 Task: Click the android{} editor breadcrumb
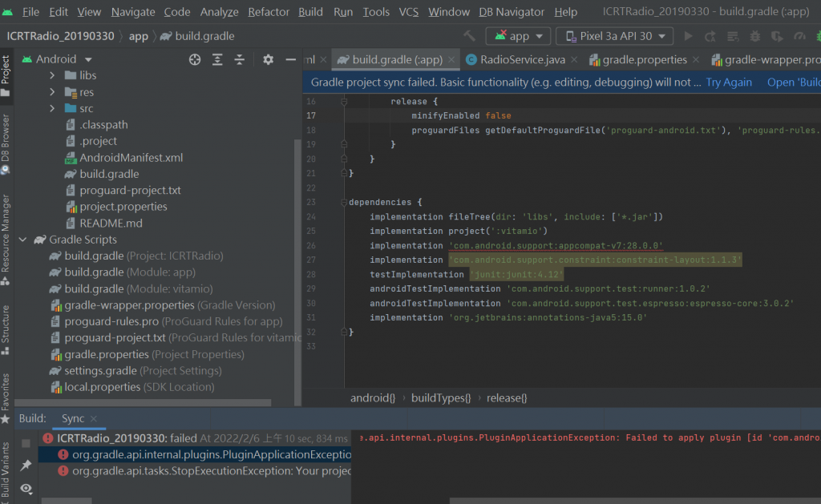tap(372, 398)
